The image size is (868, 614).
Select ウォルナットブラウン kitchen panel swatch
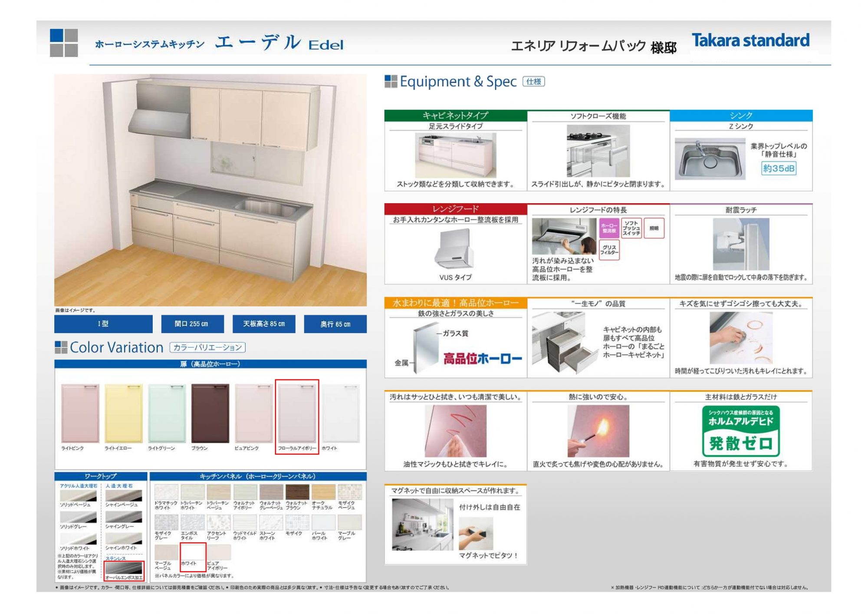297,492
